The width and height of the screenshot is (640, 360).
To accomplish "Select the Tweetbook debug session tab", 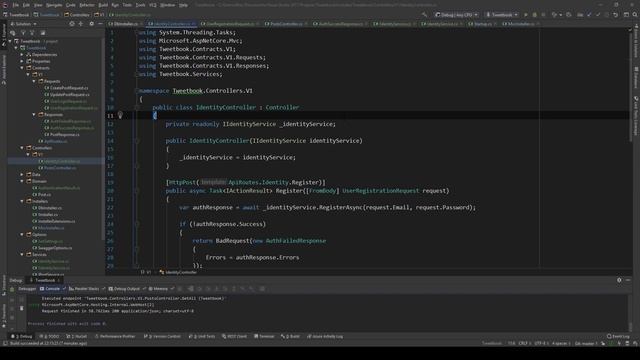I will click(45, 280).
